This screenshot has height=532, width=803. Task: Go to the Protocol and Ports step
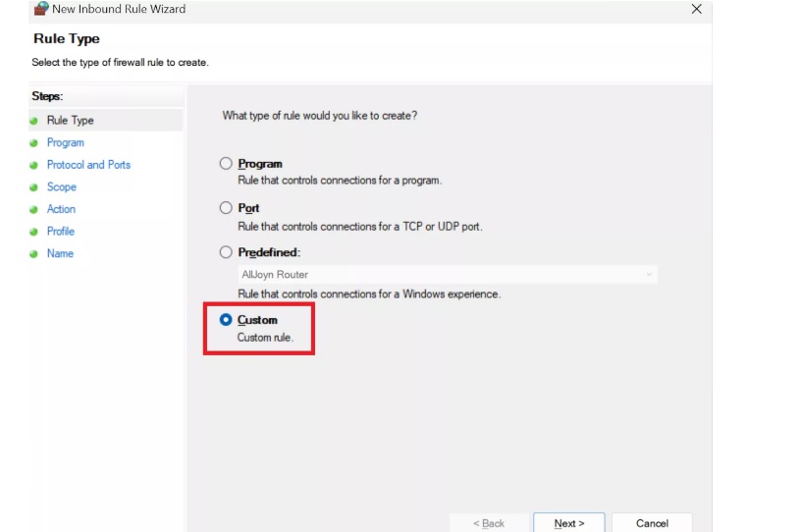point(88,165)
